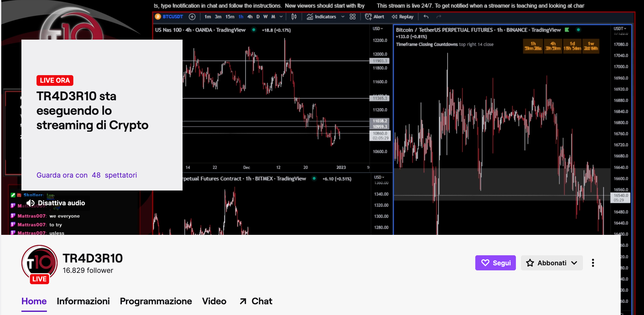Select the M monthly timeframe
Image resolution: width=644 pixels, height=315 pixels.
click(273, 17)
